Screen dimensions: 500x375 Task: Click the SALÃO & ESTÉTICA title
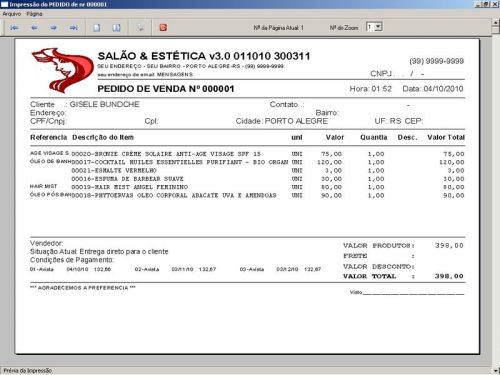click(204, 56)
